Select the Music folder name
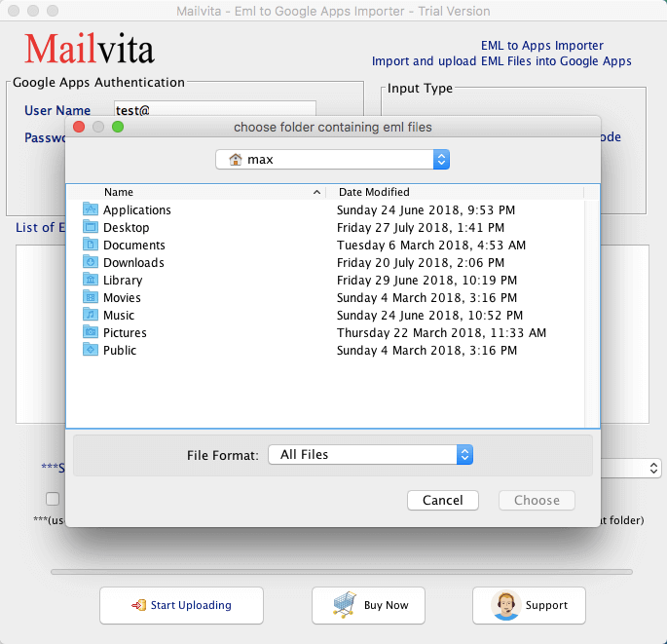Viewport: 667px width, 644px height. click(119, 315)
